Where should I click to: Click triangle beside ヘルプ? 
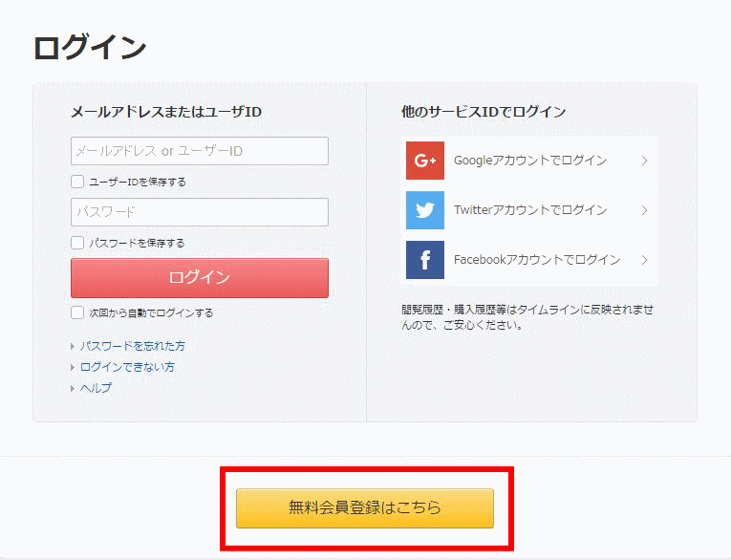(x=73, y=389)
